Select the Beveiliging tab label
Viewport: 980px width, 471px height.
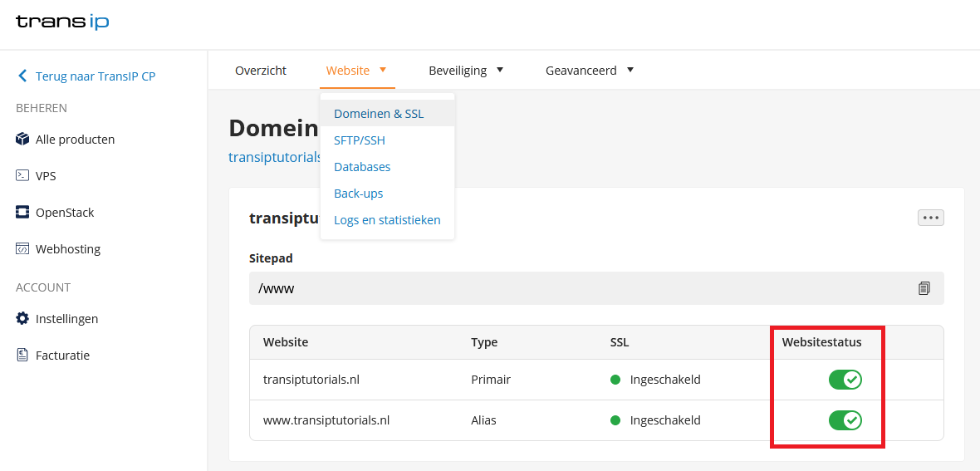(x=458, y=71)
